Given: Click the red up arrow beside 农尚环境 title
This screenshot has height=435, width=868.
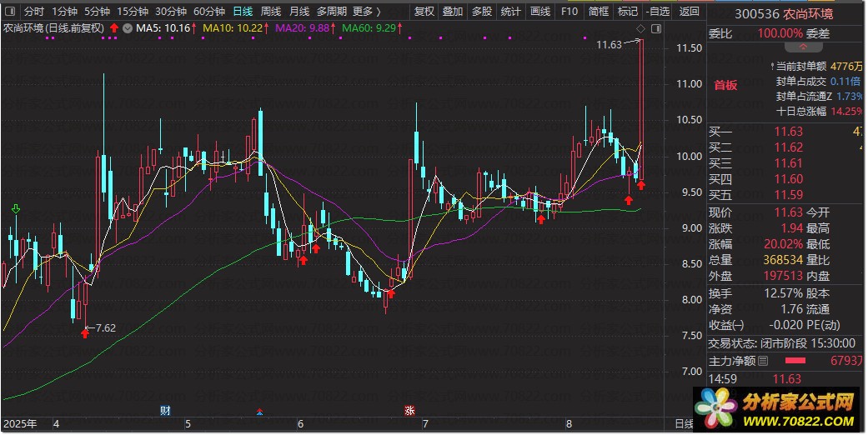Looking at the screenshot, I should 114,27.
